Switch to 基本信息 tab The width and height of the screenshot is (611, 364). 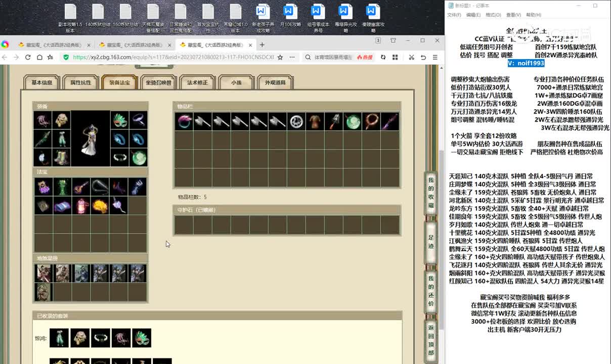(42, 82)
